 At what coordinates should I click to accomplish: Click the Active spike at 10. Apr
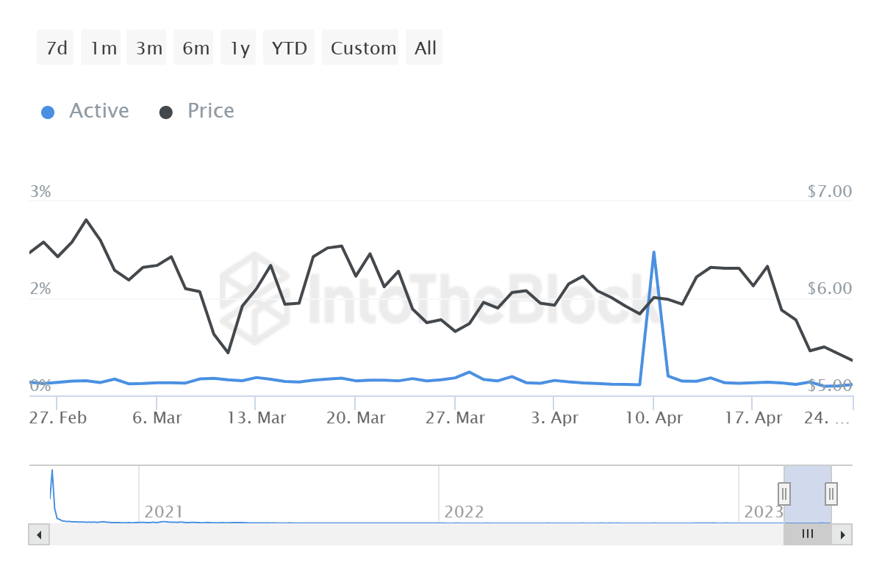(653, 254)
